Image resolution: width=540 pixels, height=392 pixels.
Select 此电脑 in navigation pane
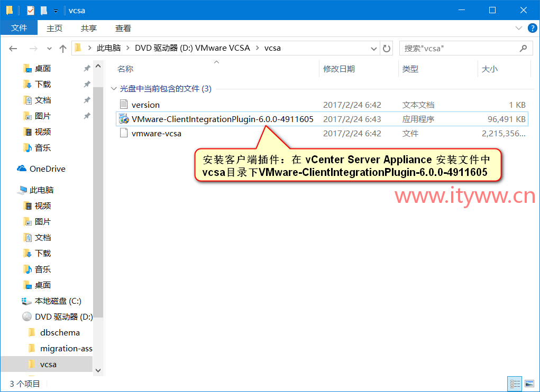point(41,190)
